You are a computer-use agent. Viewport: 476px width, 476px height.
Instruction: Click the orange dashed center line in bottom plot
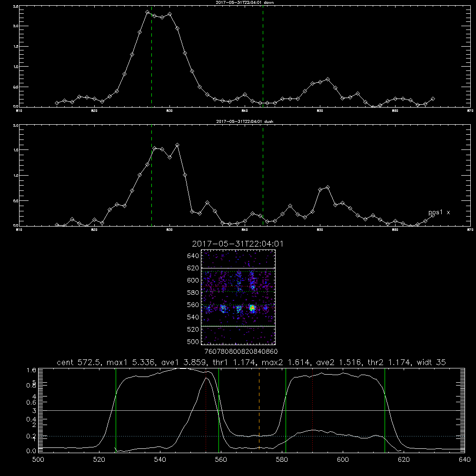[x=259, y=410]
